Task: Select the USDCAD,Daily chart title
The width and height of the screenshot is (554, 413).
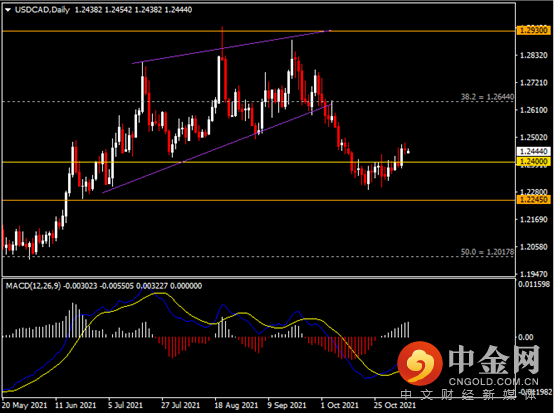Action: [42, 10]
